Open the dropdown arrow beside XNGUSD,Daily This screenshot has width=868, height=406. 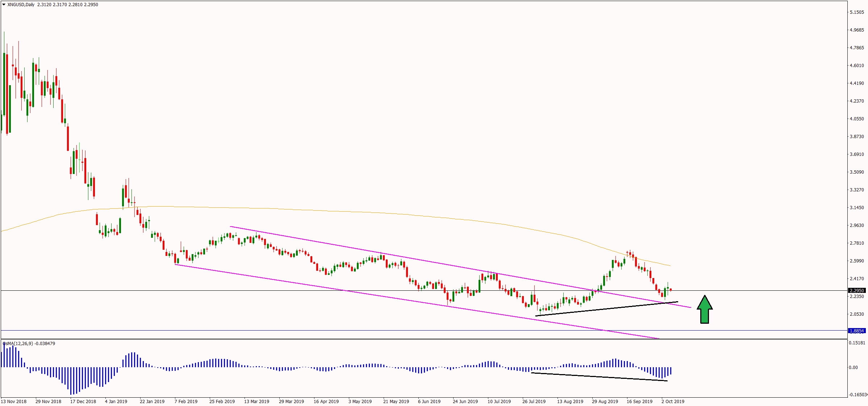pyautogui.click(x=4, y=5)
